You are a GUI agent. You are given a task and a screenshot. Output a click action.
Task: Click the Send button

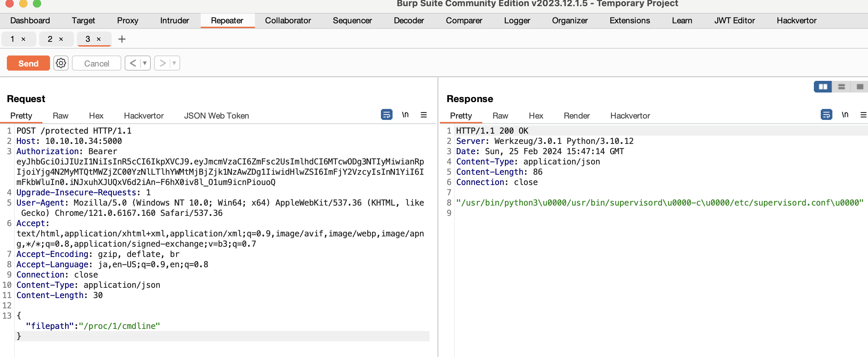28,63
